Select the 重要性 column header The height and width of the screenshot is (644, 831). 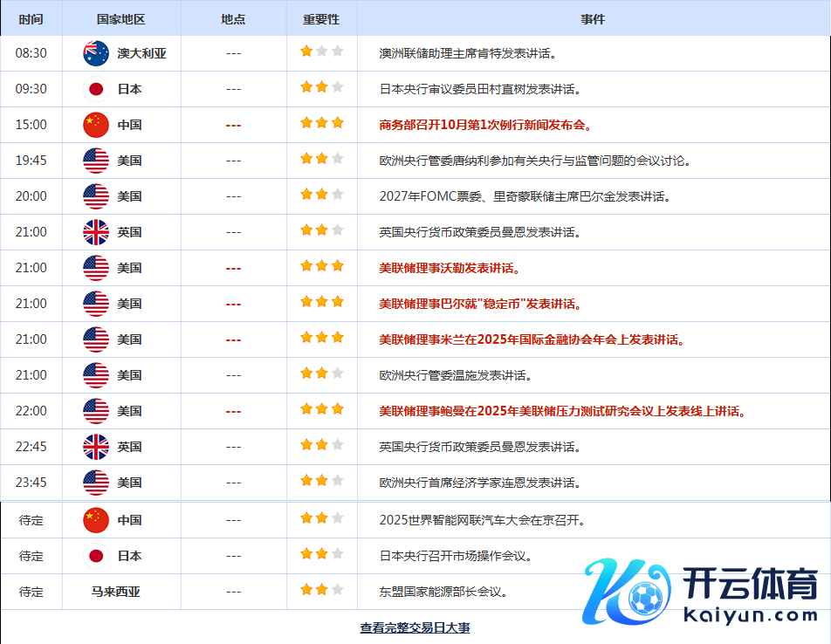point(321,18)
